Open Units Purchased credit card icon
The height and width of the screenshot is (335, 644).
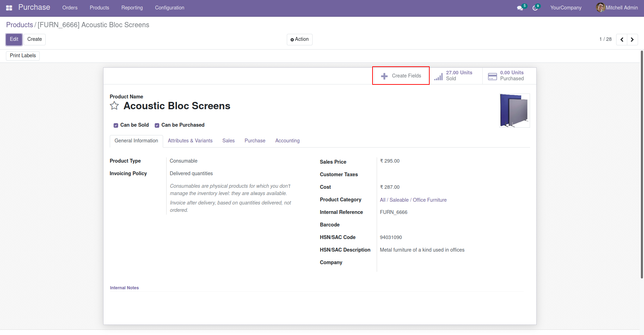pos(492,76)
